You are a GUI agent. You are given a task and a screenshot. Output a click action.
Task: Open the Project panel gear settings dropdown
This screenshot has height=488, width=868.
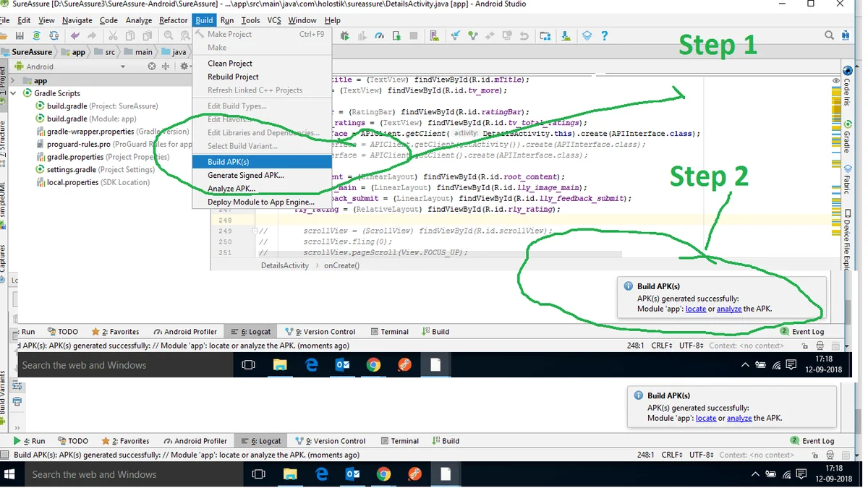tap(185, 67)
